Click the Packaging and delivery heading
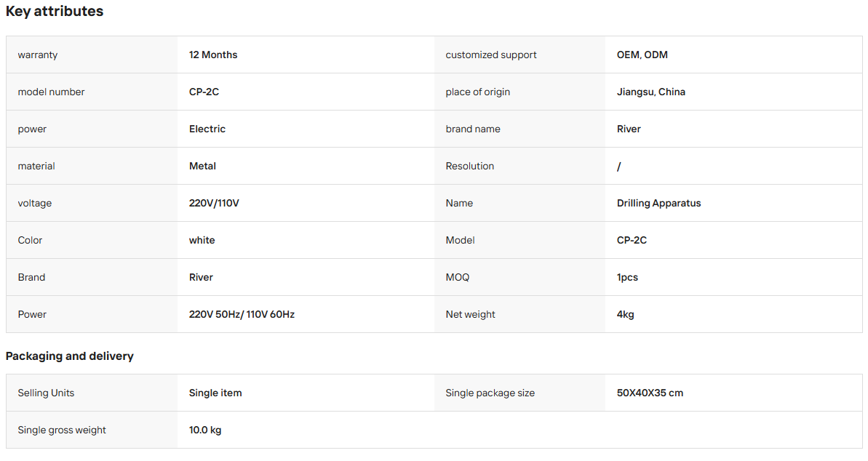Screen dimensions: 868x461 click(x=70, y=356)
